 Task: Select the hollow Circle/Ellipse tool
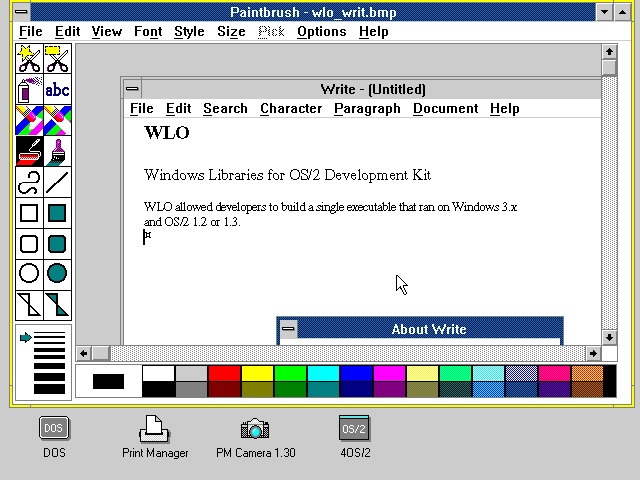29,274
